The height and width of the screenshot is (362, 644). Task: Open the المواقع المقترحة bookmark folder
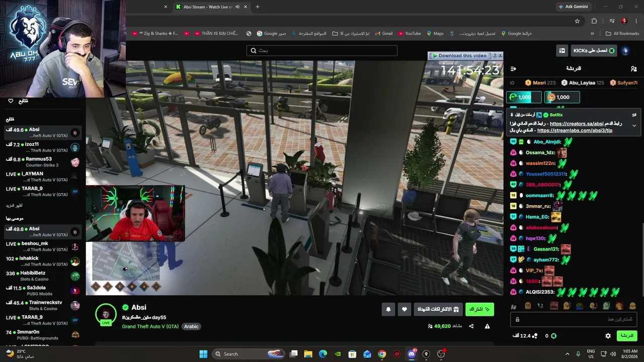tap(308, 34)
